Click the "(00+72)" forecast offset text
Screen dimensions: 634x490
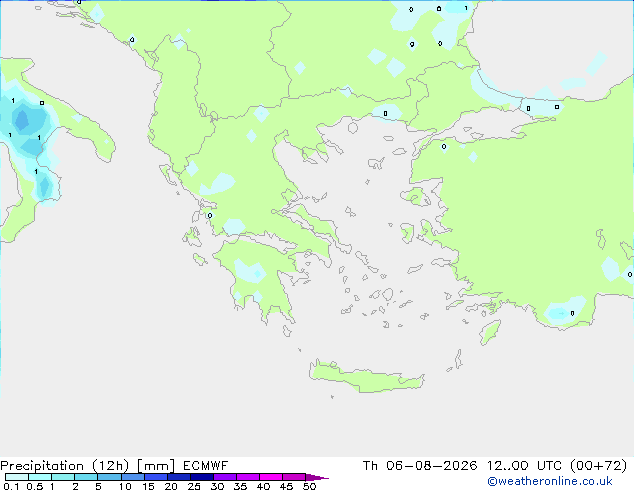[x=598, y=466]
